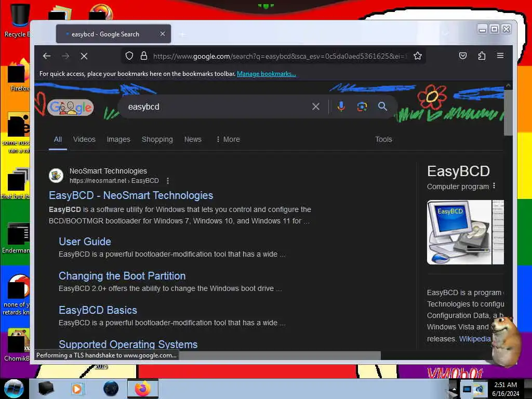
Task: Open the User Guide sitelink
Action: coord(85,242)
